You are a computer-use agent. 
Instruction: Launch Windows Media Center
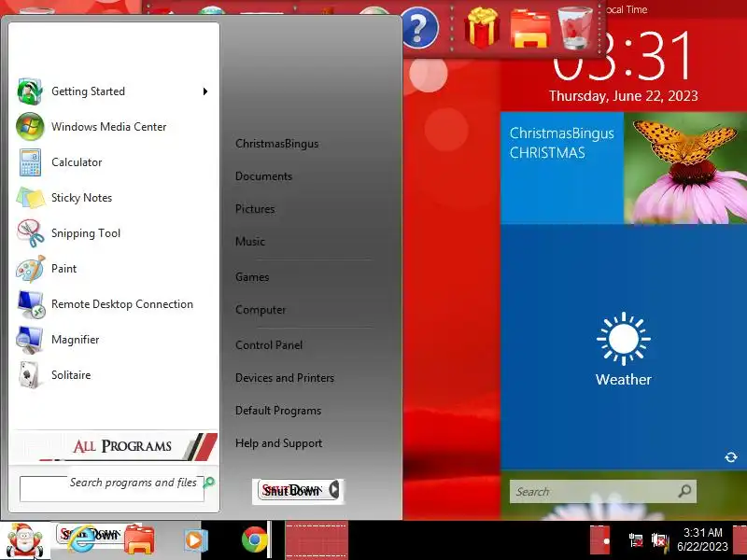[x=112, y=127]
